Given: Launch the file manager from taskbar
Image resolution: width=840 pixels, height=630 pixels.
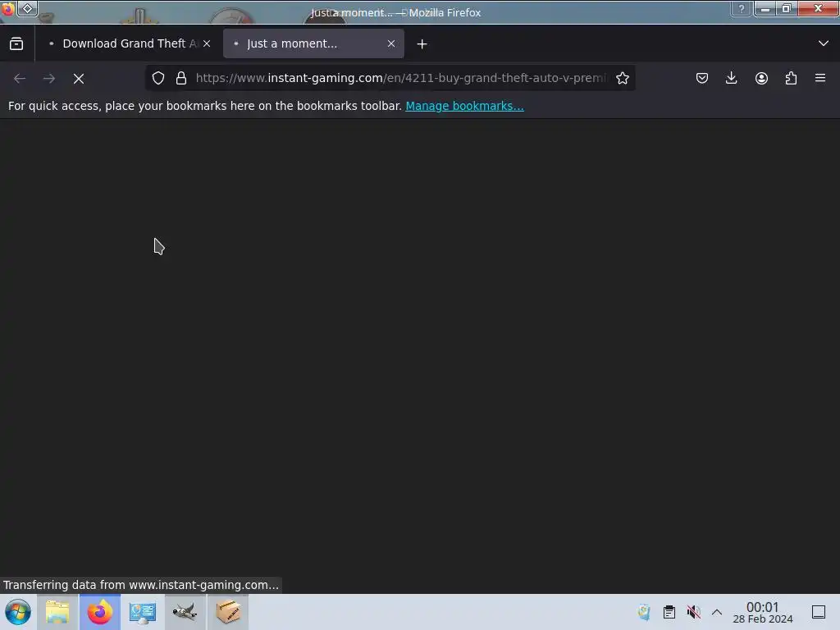Looking at the screenshot, I should (x=57, y=612).
